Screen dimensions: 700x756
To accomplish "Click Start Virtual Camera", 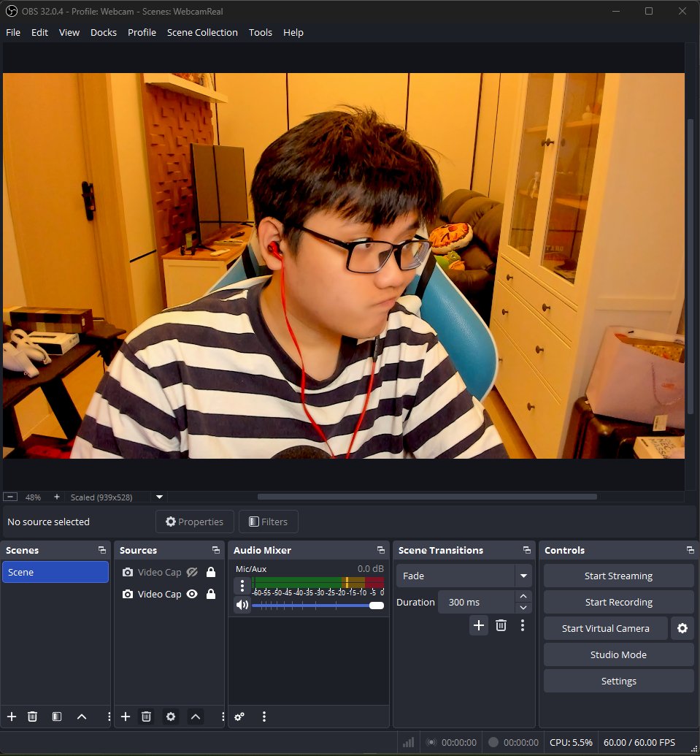I will pos(606,628).
